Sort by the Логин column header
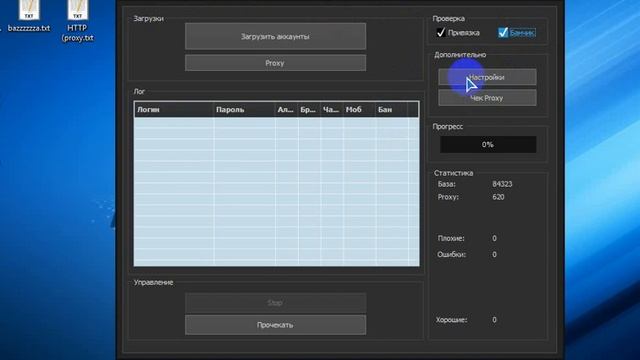Screen dimensions: 640x360 coord(174,109)
